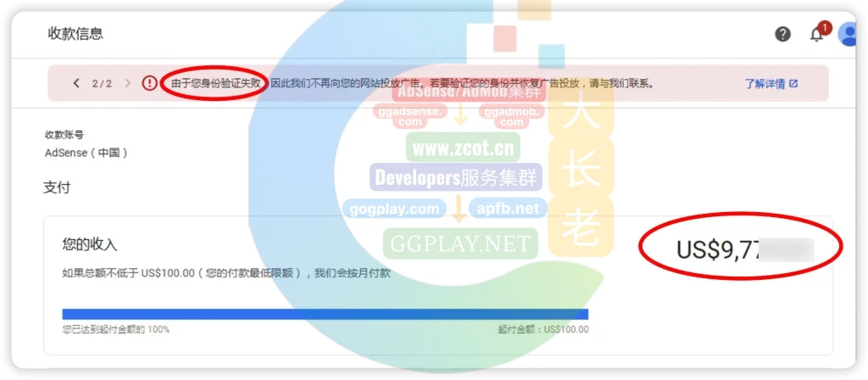868x380 pixels.
Task: Click the 支付 section heading
Action: point(57,187)
